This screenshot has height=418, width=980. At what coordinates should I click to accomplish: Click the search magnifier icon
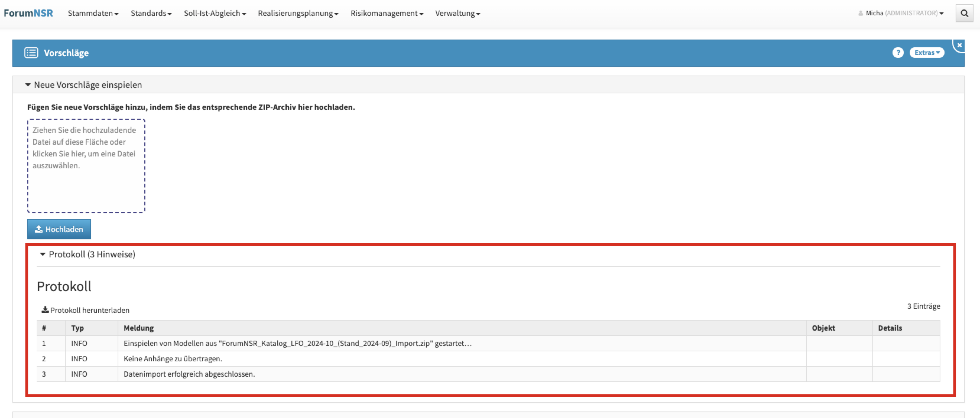point(964,13)
